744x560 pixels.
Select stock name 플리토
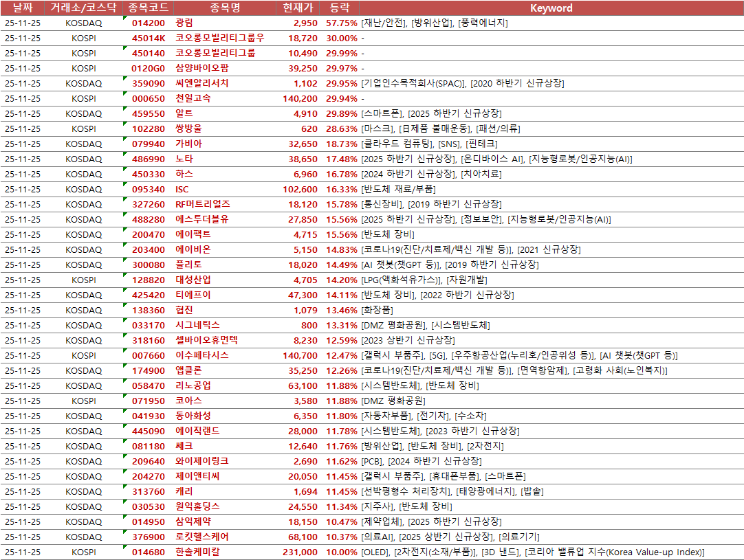pos(189,265)
